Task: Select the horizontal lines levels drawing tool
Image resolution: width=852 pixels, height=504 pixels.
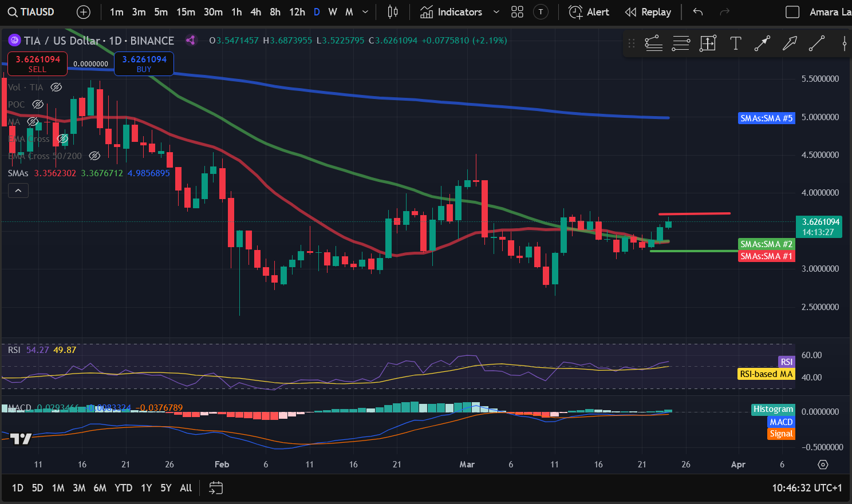Action: pos(681,43)
